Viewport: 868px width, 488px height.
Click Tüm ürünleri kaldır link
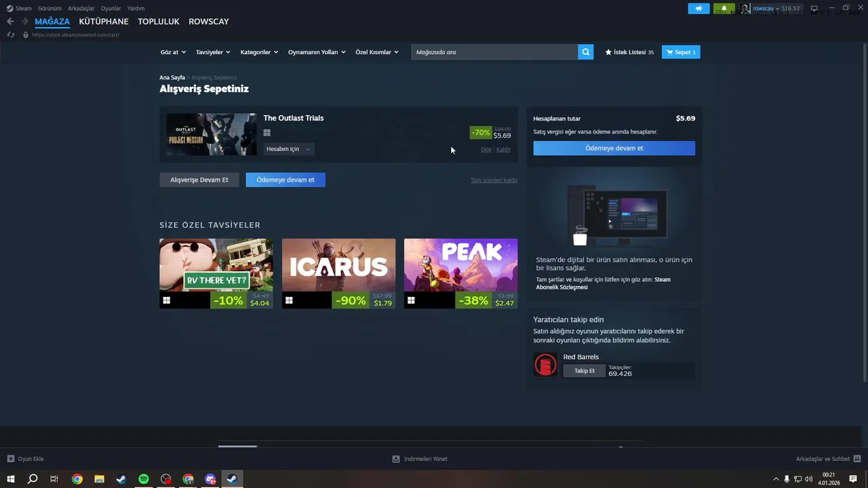point(494,180)
